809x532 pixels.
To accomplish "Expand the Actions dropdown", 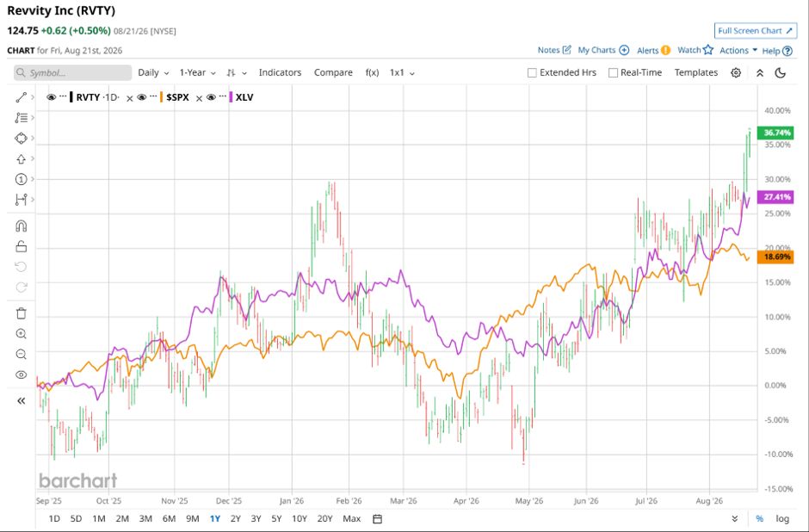I will click(x=738, y=50).
